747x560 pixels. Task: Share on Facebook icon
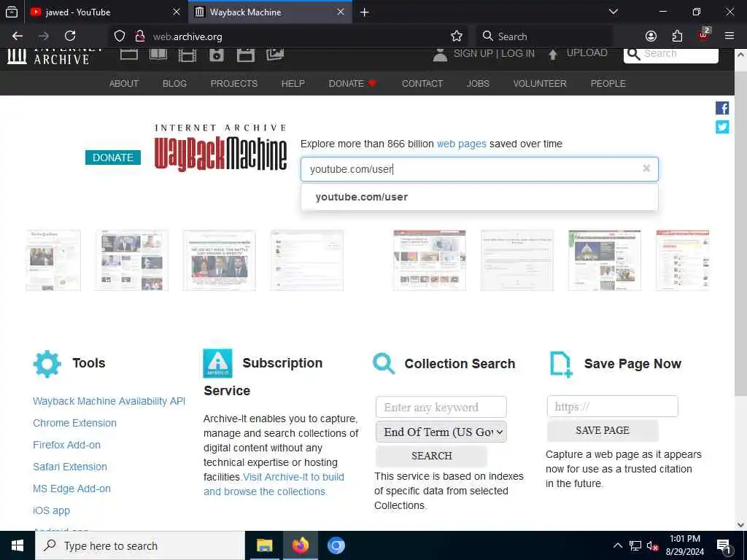pyautogui.click(x=722, y=108)
